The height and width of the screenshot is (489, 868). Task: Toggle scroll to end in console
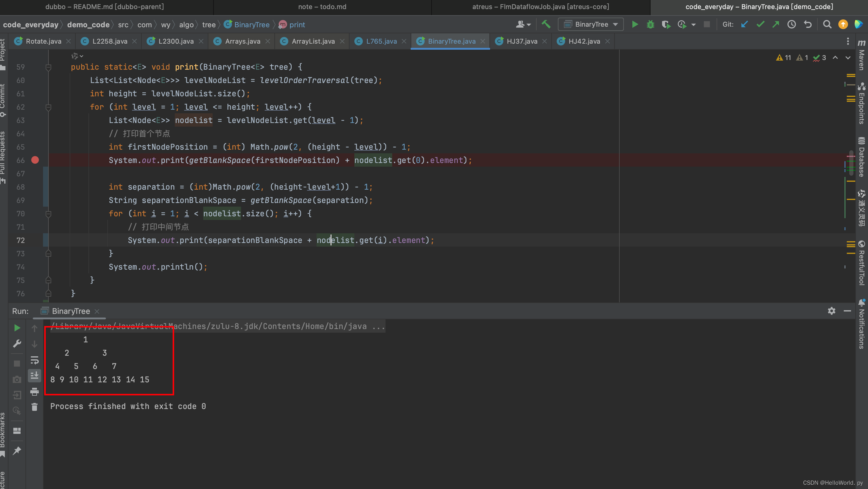[x=34, y=375]
